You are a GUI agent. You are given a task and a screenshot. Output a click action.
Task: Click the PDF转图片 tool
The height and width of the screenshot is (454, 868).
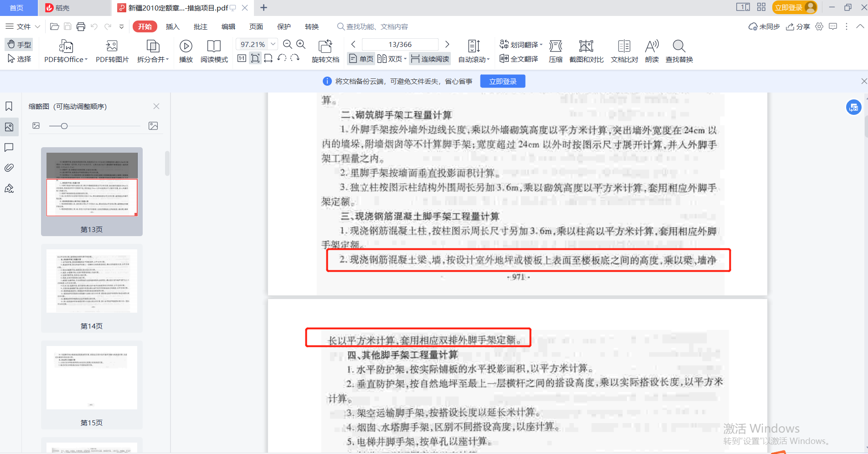pyautogui.click(x=112, y=51)
